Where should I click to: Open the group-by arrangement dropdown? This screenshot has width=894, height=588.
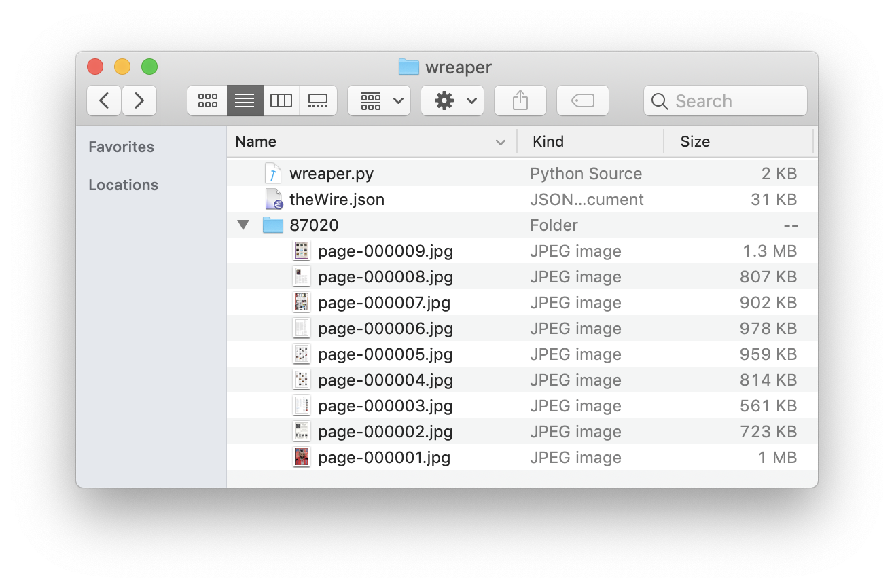pyautogui.click(x=379, y=100)
